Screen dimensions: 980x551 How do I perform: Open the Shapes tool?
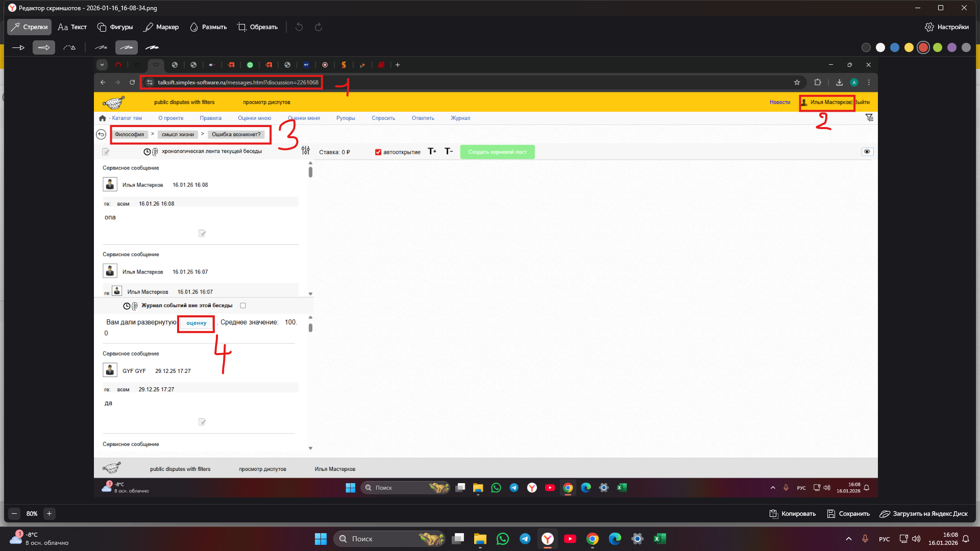click(x=115, y=27)
